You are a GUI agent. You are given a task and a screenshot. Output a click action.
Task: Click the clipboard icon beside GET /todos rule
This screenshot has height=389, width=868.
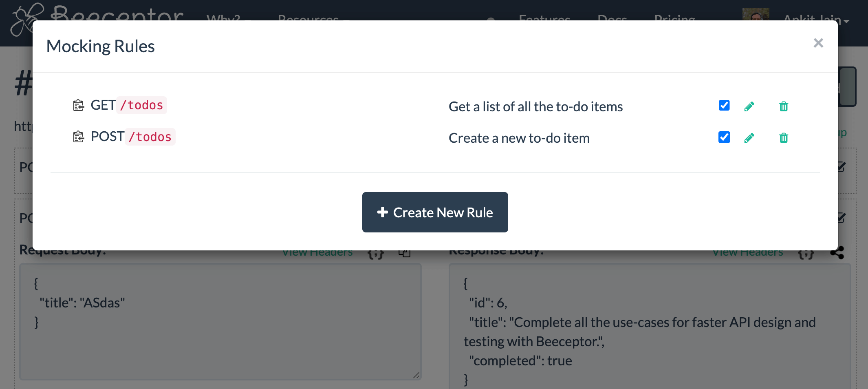(x=79, y=105)
